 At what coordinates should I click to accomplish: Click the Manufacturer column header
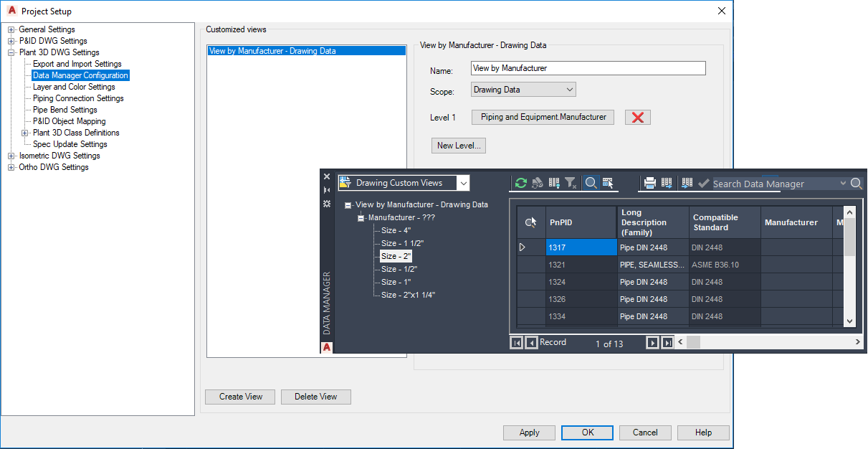pos(796,222)
